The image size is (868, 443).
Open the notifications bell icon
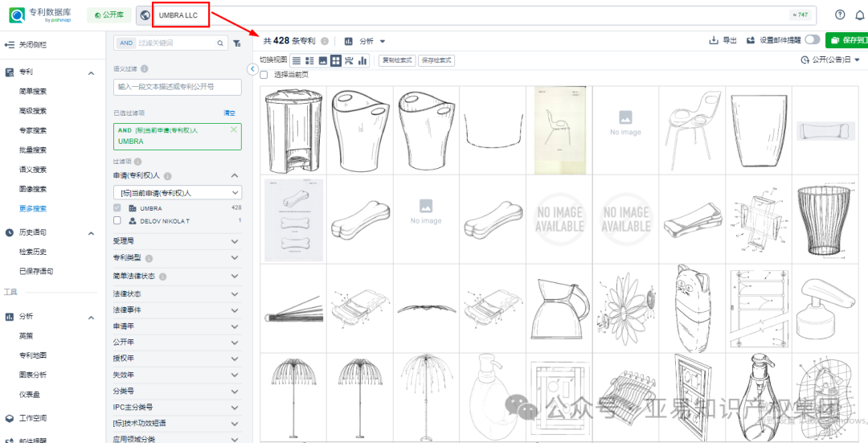[x=860, y=15]
